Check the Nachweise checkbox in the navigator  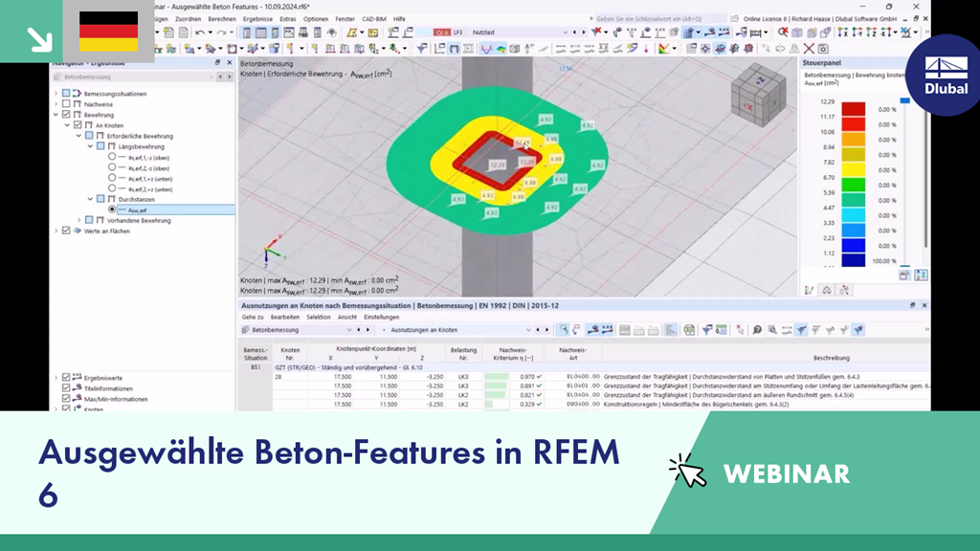click(x=64, y=104)
